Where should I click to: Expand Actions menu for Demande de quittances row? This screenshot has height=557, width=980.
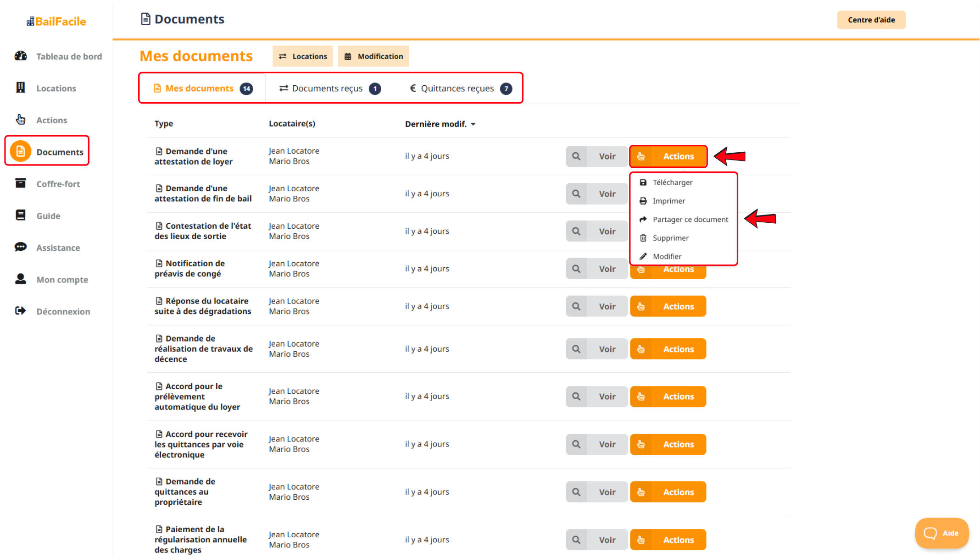pyautogui.click(x=668, y=492)
